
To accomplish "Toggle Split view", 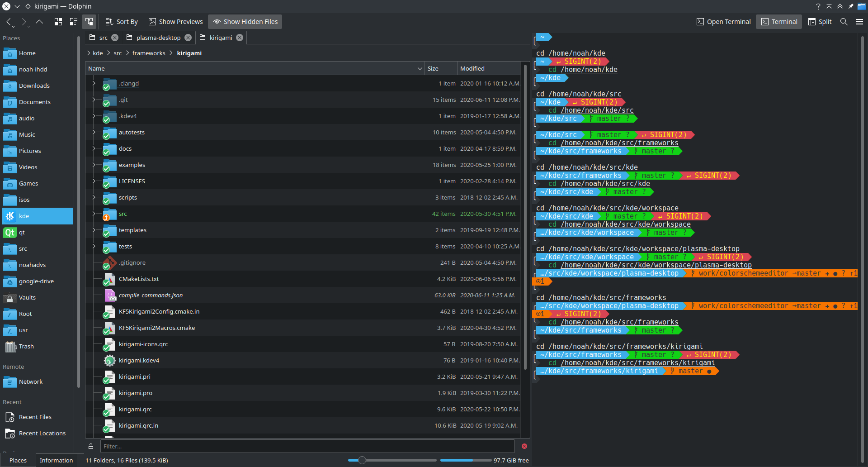I will 820,22.
